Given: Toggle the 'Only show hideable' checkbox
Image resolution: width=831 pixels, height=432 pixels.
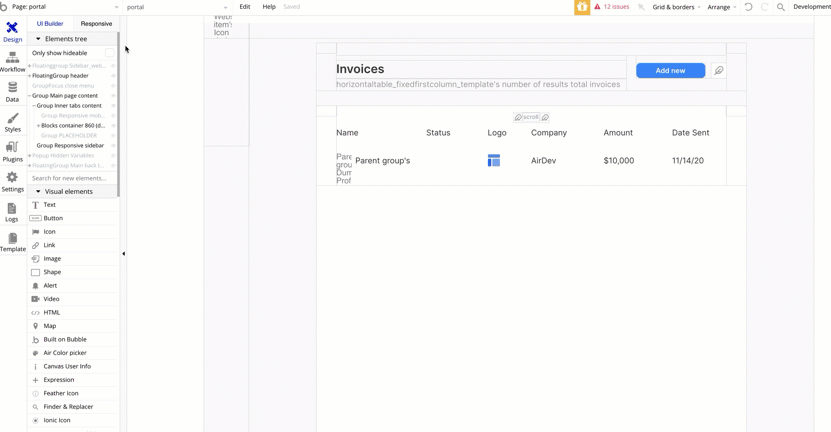Looking at the screenshot, I should pyautogui.click(x=109, y=53).
